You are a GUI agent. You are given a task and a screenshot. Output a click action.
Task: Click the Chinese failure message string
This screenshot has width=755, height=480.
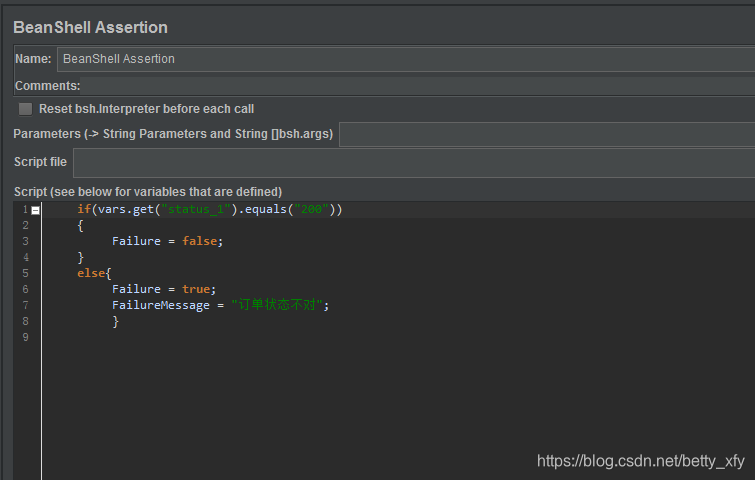pos(277,305)
